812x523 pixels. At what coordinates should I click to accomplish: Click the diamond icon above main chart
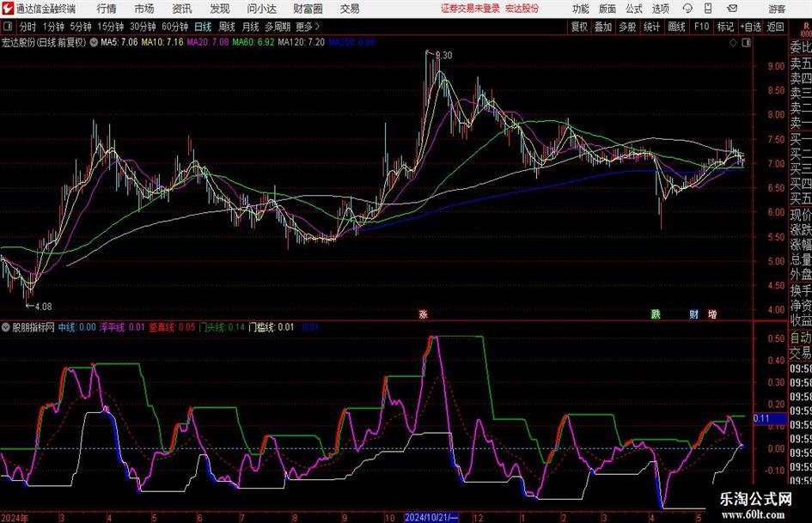[x=733, y=43]
